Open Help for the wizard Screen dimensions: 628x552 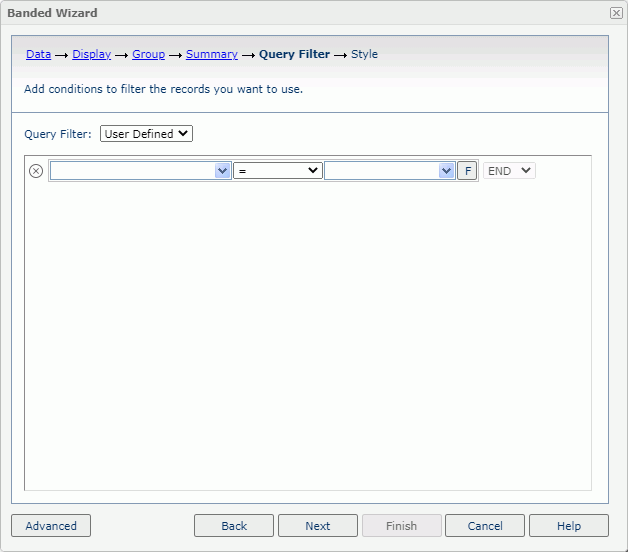[569, 526]
